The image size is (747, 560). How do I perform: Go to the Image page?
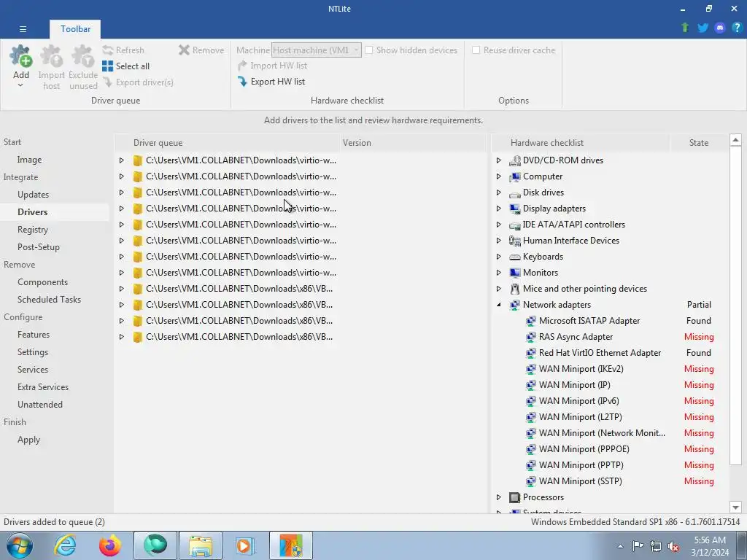[x=29, y=160]
